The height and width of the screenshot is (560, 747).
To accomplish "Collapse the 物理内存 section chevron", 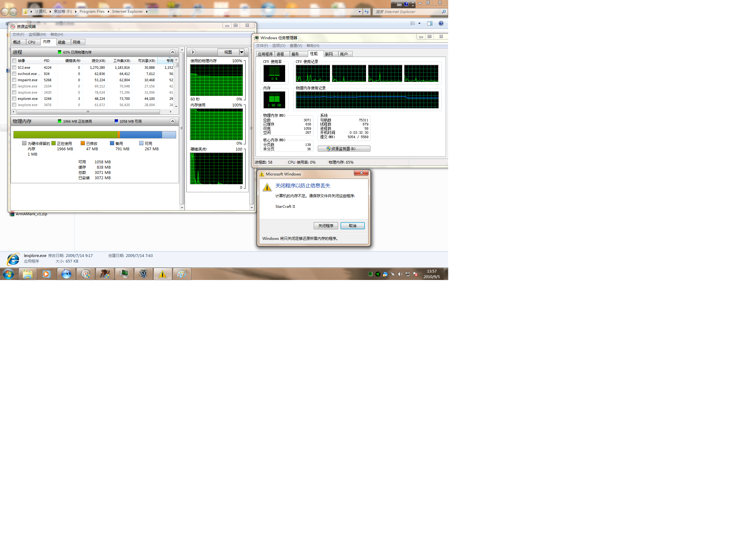I will coord(172,121).
